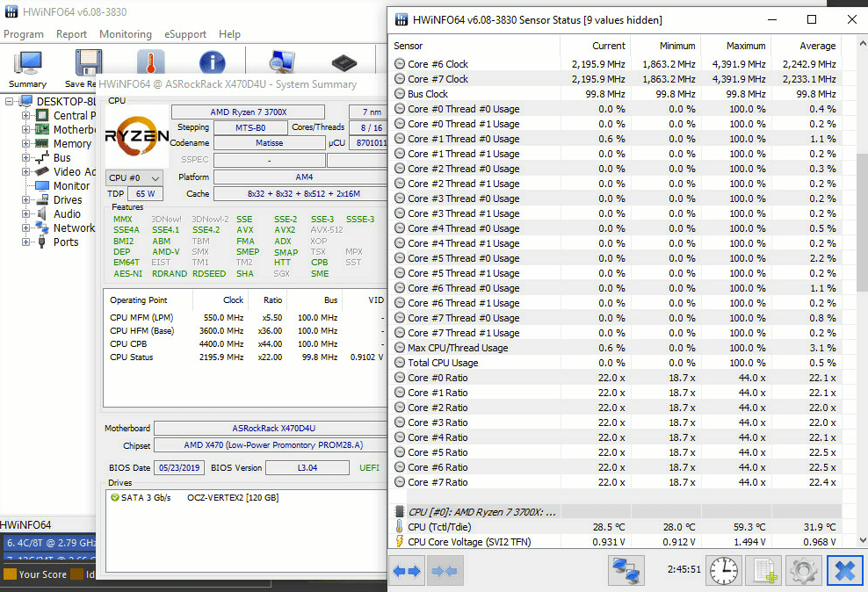Open Sensors via the thermometer icon

[x=150, y=61]
